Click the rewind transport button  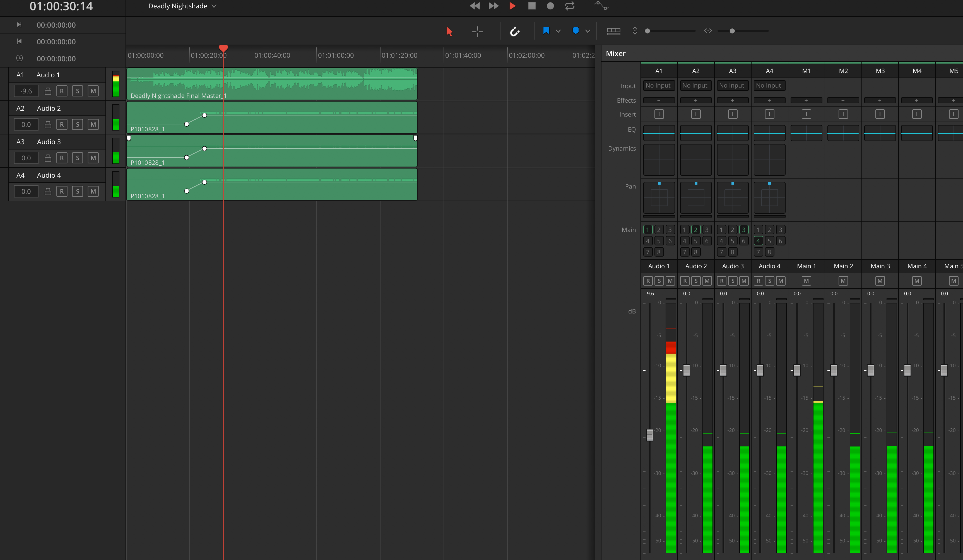point(475,6)
